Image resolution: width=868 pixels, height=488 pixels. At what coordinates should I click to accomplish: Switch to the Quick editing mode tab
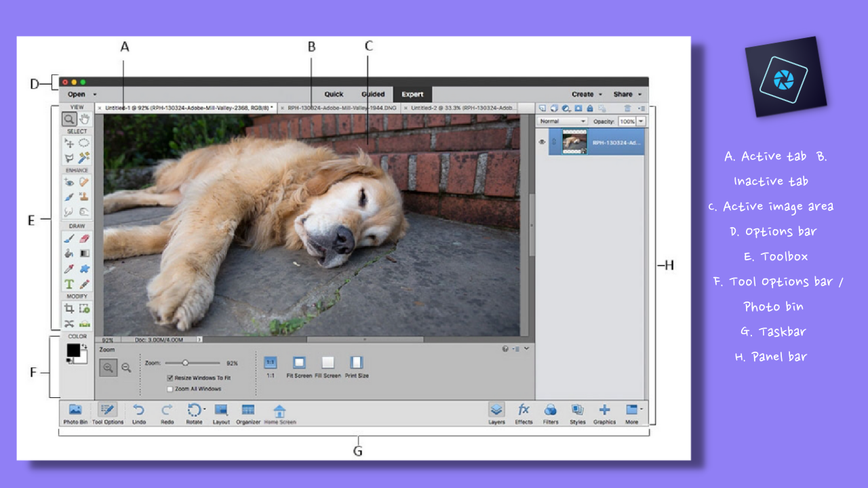pos(334,94)
